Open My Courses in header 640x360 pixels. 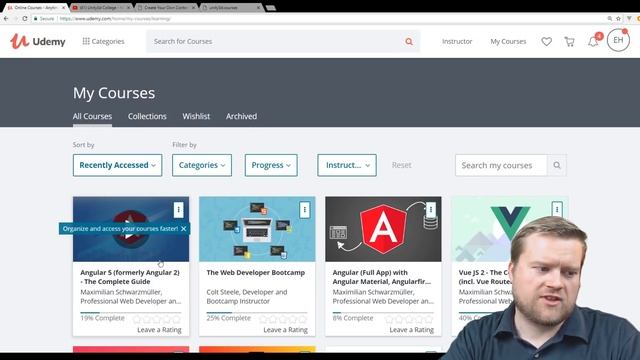[x=508, y=41]
